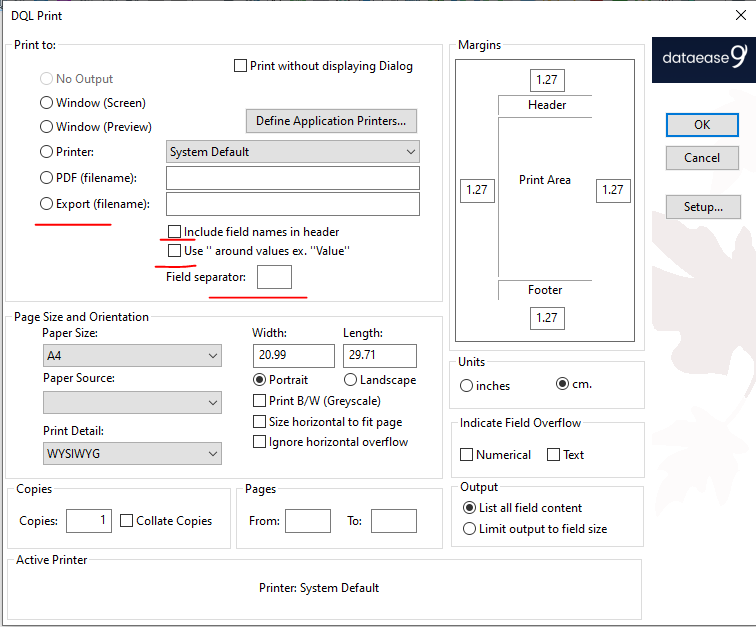Click the Width field showing 20.99
This screenshot has width=756, height=627.
[294, 356]
